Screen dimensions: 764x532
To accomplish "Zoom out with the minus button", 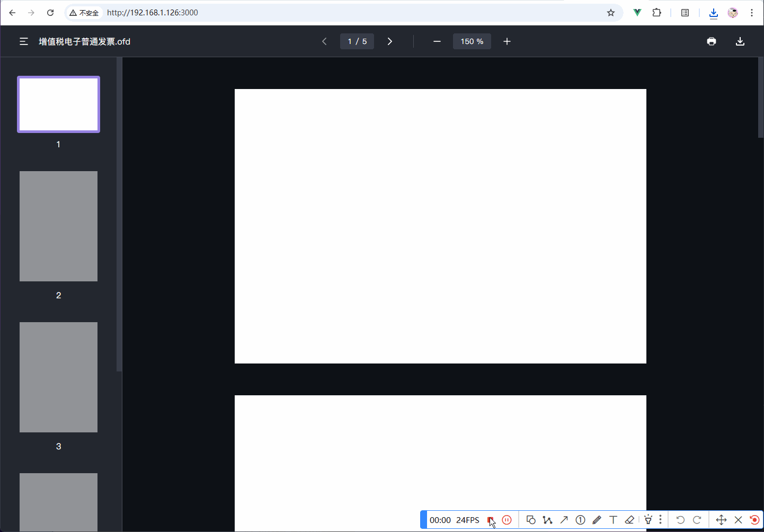I will pos(437,41).
